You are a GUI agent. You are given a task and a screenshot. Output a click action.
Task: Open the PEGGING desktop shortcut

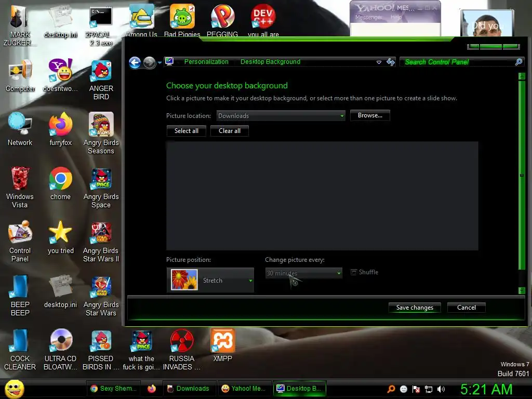click(x=222, y=20)
